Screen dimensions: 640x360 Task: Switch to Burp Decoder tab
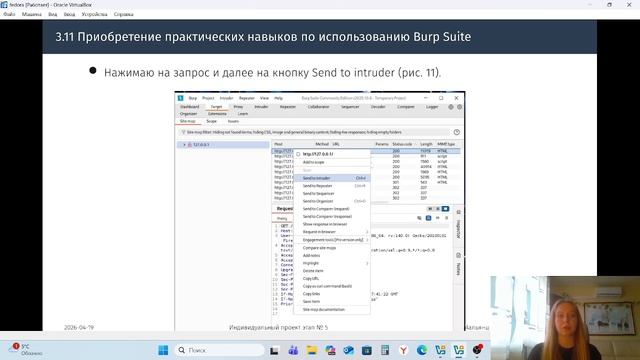(378, 107)
